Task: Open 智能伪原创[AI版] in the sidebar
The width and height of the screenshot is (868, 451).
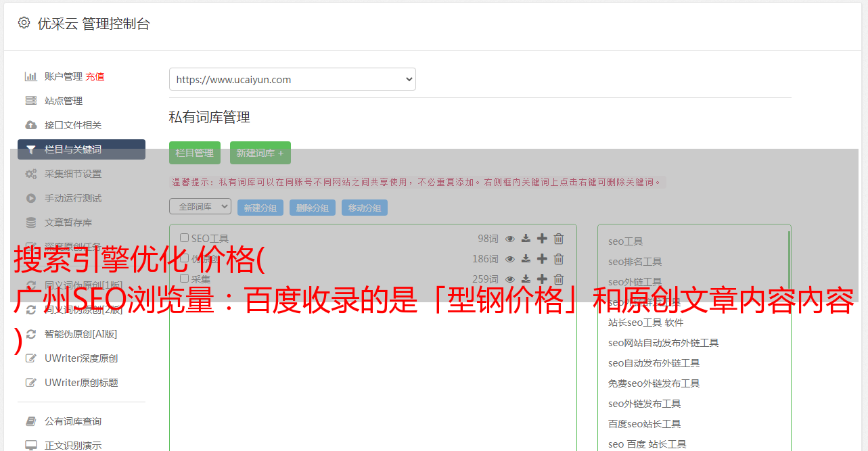Action: [x=81, y=334]
